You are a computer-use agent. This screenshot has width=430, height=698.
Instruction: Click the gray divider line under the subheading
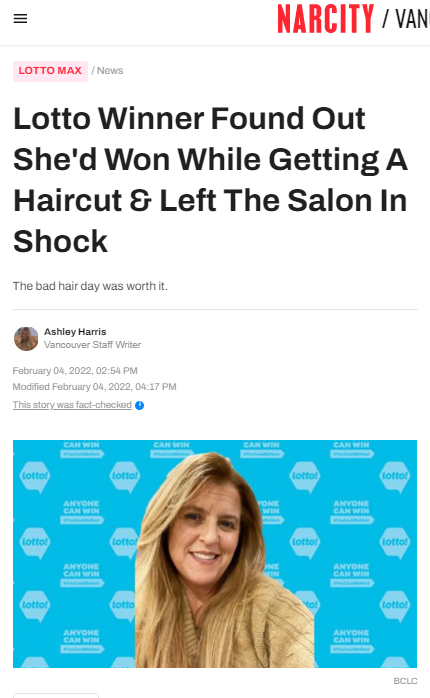tap(215, 309)
